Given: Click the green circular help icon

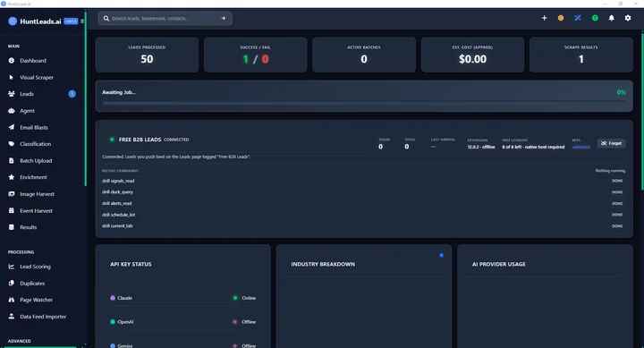Looking at the screenshot, I should point(595,18).
